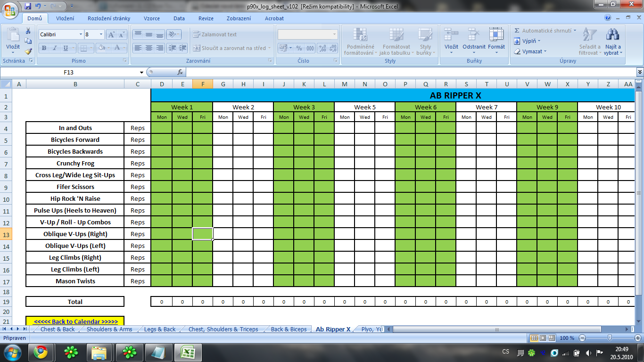Toggle italic formatting
The width and height of the screenshot is (644, 362).
tap(55, 48)
